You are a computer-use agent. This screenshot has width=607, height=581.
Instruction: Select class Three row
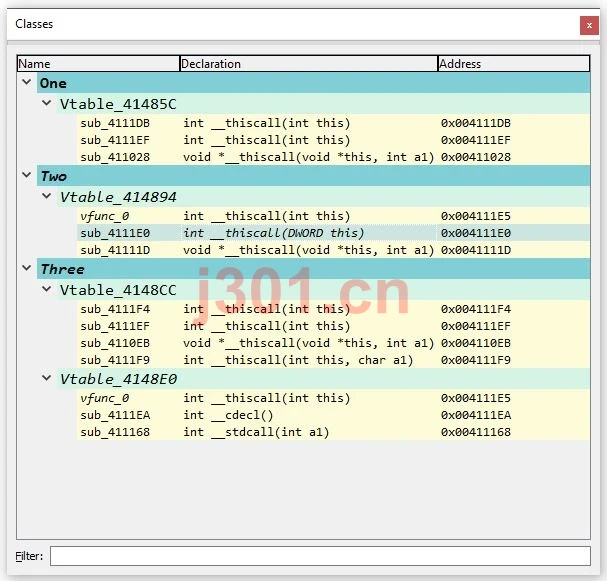[314, 269]
